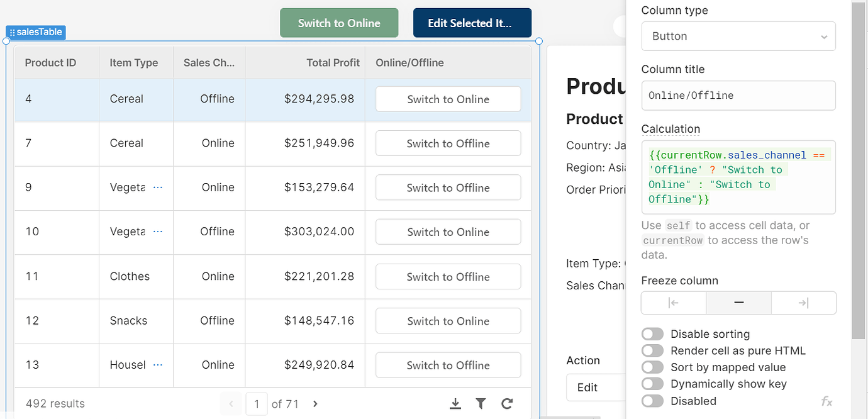Open the fx expression editor for Disabled
The width and height of the screenshot is (868, 419).
(826, 401)
